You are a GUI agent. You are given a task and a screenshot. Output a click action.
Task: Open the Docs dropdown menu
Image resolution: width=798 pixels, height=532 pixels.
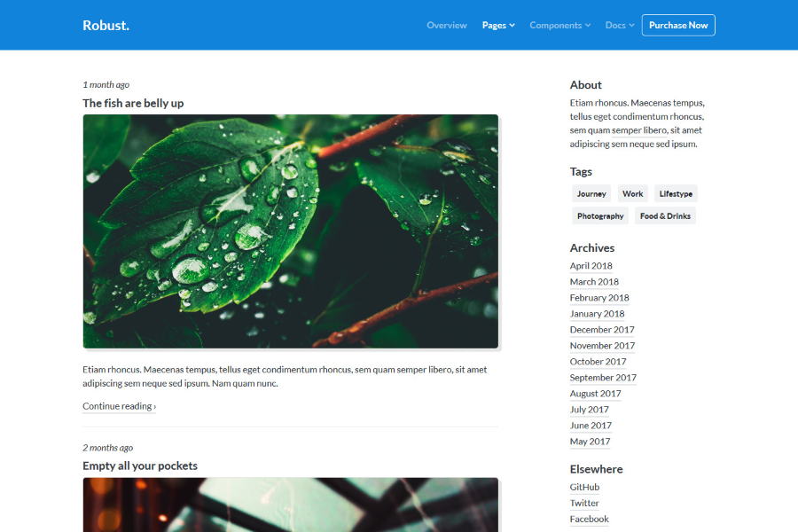click(618, 25)
